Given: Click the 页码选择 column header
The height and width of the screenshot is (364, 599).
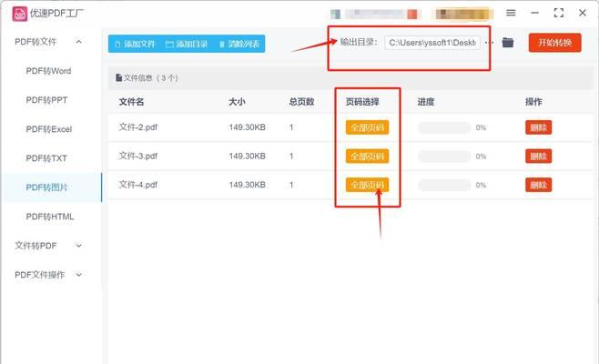Looking at the screenshot, I should (x=362, y=102).
